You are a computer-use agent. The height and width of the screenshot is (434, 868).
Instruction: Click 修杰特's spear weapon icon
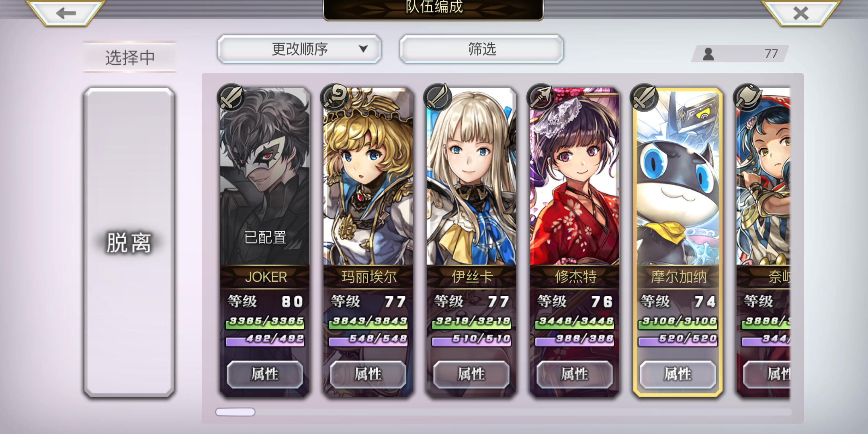pos(541,97)
